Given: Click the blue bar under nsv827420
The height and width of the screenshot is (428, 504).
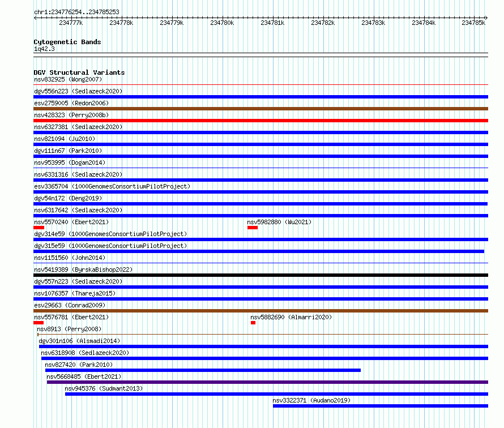Looking at the screenshot, I should pos(203,370).
